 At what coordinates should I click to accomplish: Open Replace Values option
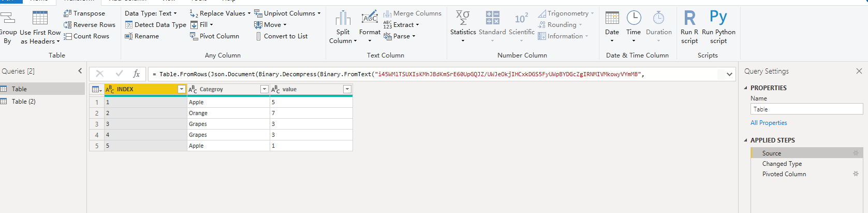coord(220,13)
